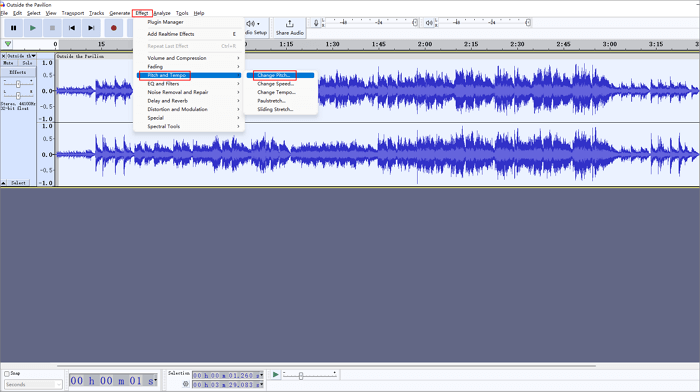Viewport: 700px width, 392px height.
Task: Open the Transport menu
Action: click(x=73, y=13)
